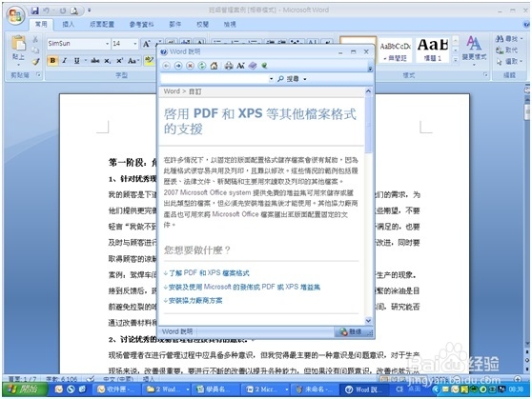The height and width of the screenshot is (399, 532).
Task: Open the underline style dropdown arrow
Action: tap(86, 61)
